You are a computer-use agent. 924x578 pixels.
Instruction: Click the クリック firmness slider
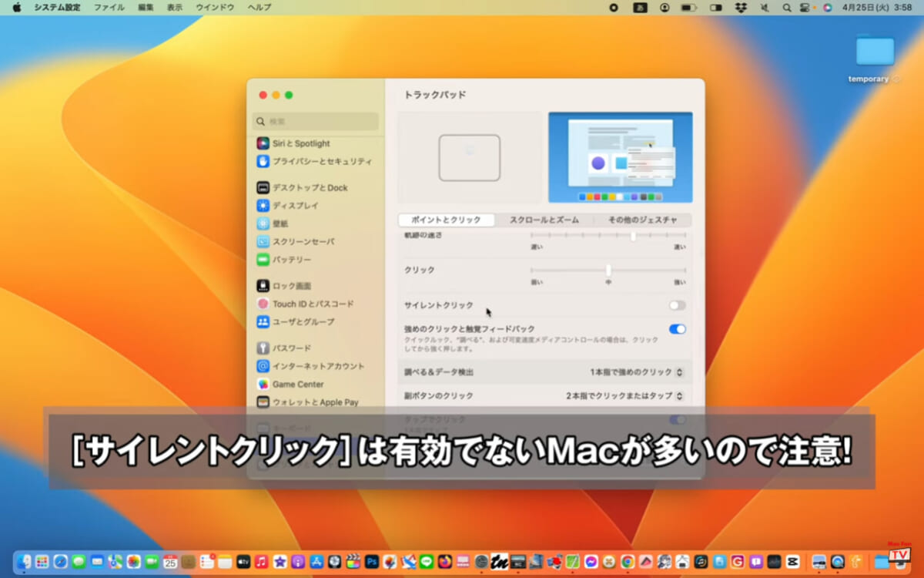coord(608,270)
